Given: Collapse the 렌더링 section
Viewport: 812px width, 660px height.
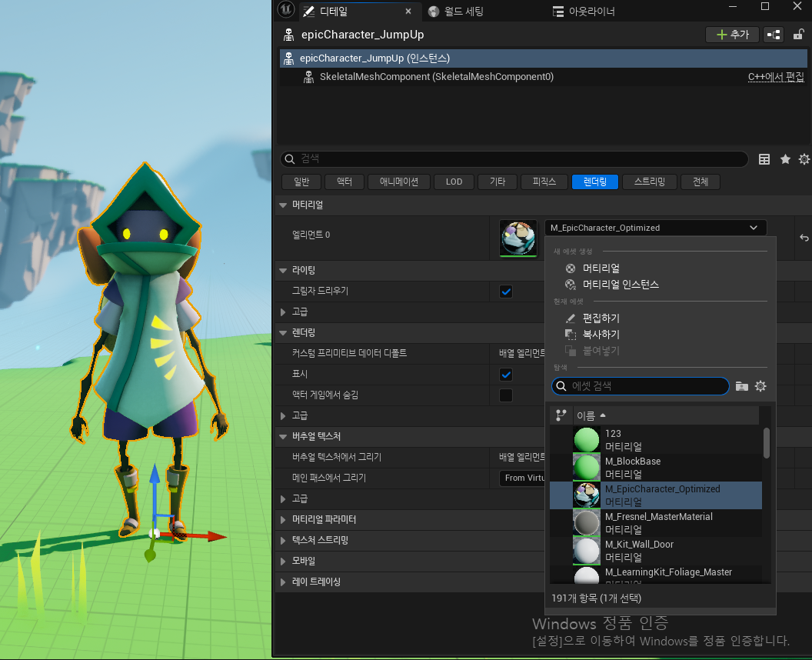Looking at the screenshot, I should pos(283,332).
